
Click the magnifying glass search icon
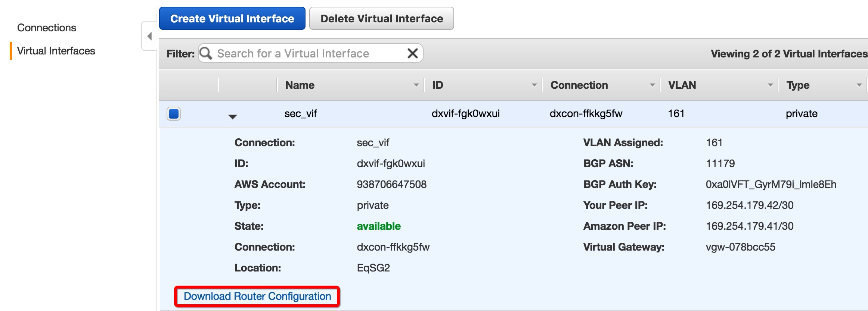pos(206,53)
